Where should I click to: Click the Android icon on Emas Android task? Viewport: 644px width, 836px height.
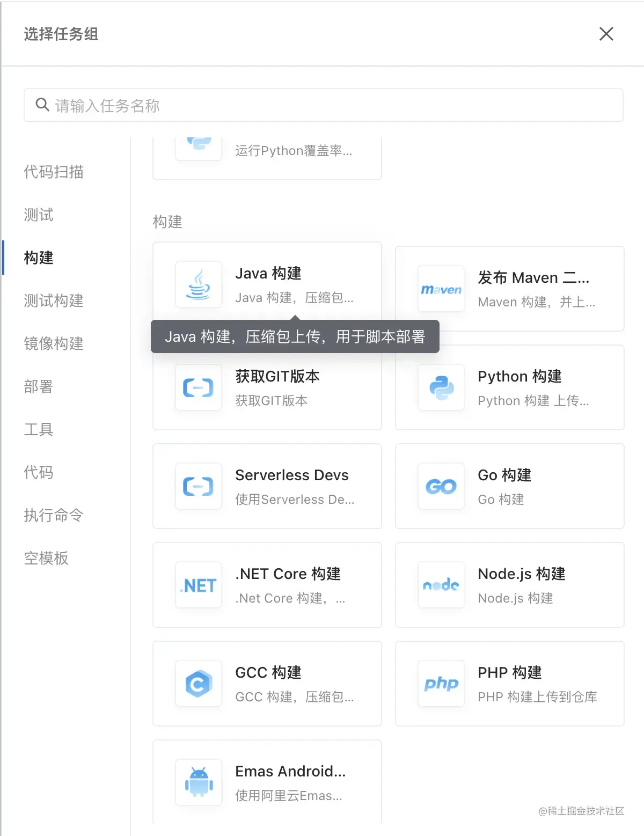pyautogui.click(x=198, y=782)
